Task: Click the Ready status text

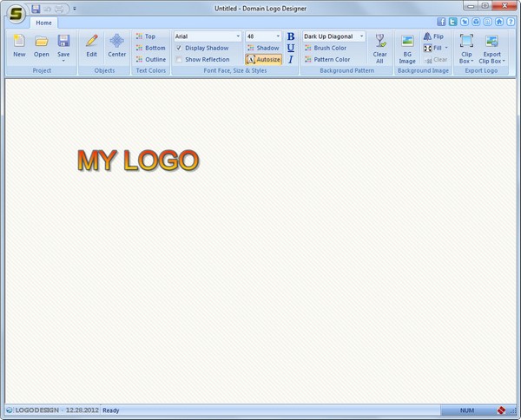Action: coord(110,410)
